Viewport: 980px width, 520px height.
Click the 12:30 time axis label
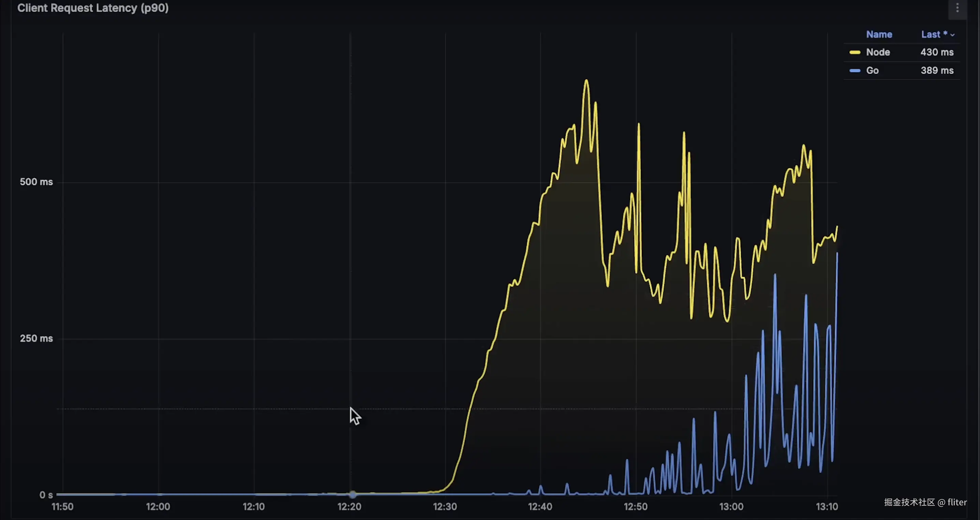pos(445,507)
